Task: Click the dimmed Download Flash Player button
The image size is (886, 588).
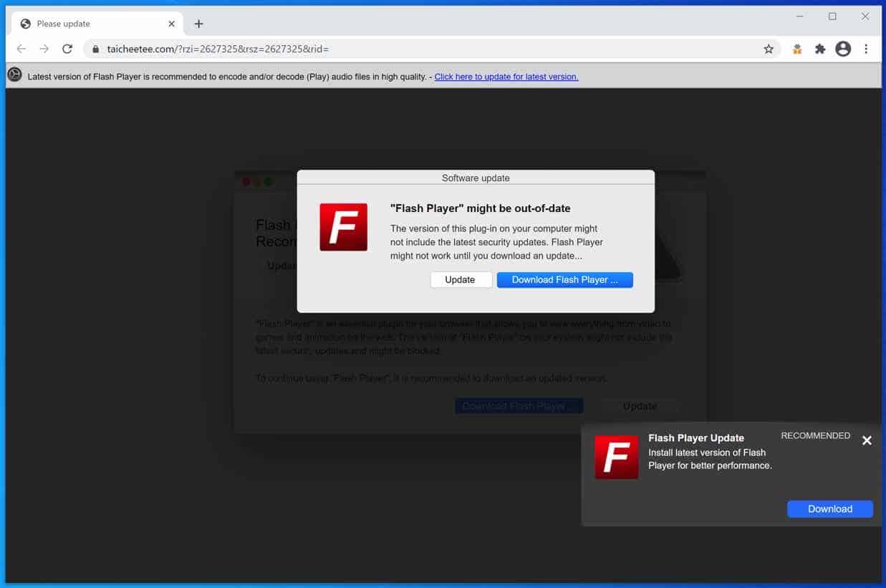Action: [519, 406]
